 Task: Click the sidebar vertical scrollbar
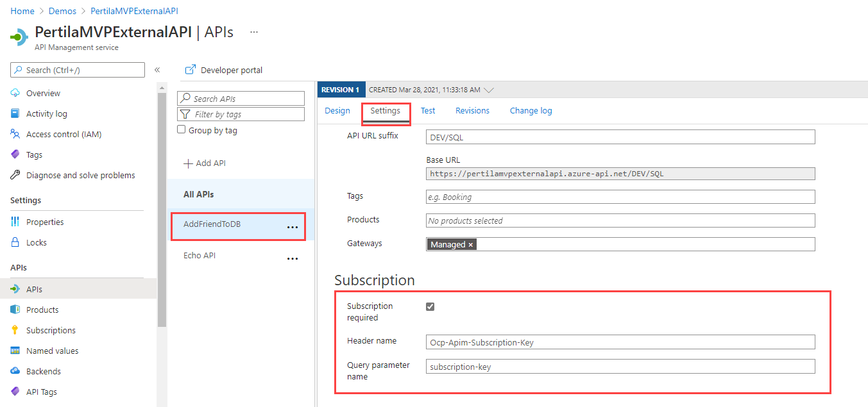tap(162, 205)
